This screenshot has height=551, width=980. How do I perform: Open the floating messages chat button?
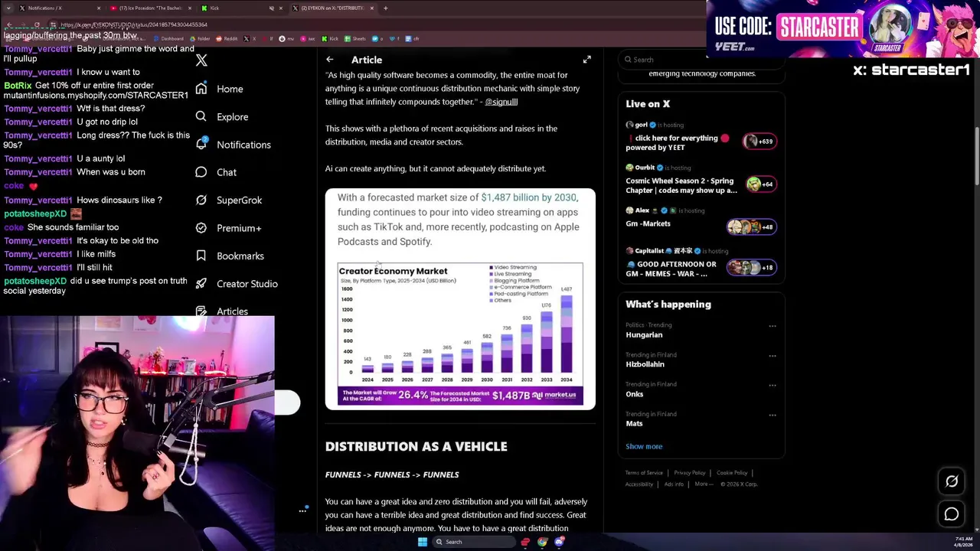[x=952, y=515]
